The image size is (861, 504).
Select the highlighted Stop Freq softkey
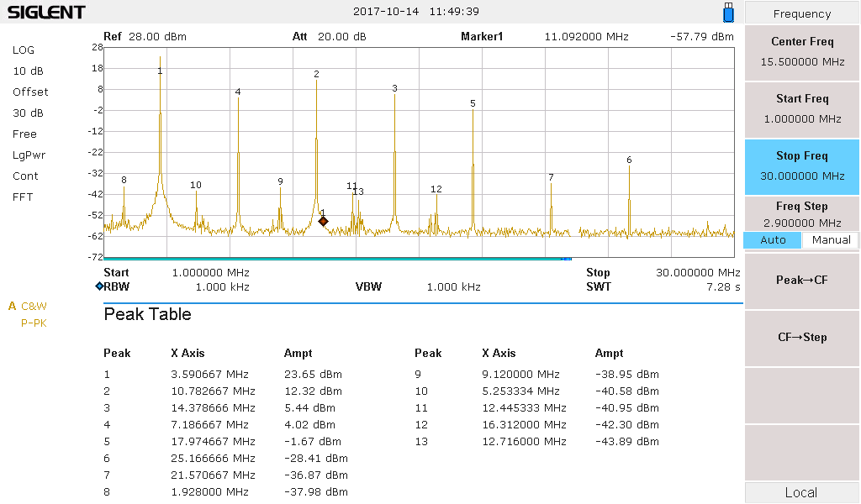802,165
